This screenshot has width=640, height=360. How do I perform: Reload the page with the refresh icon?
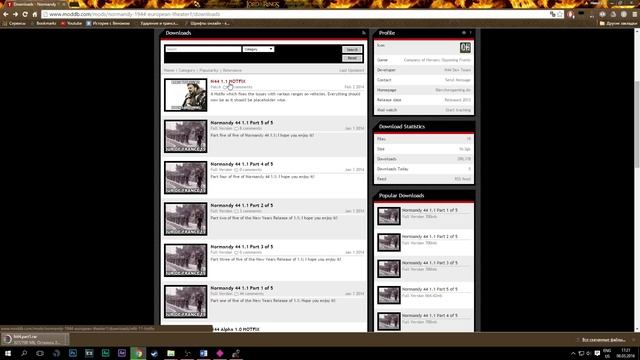[25, 14]
